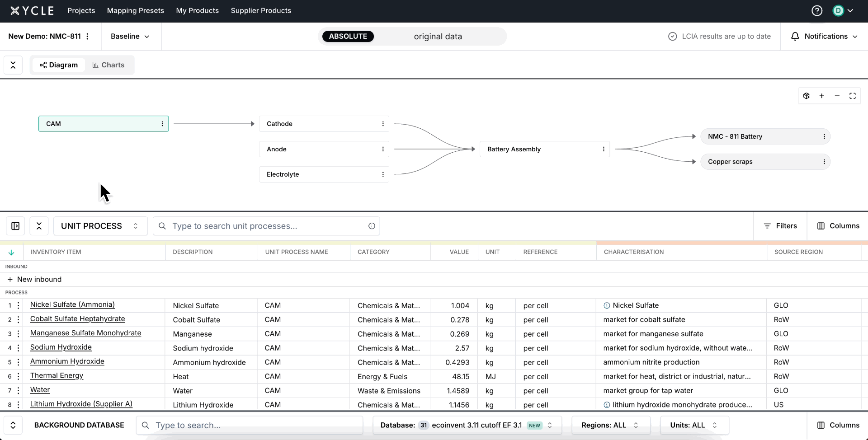Open Mapping Presets in top navigation

click(x=135, y=10)
